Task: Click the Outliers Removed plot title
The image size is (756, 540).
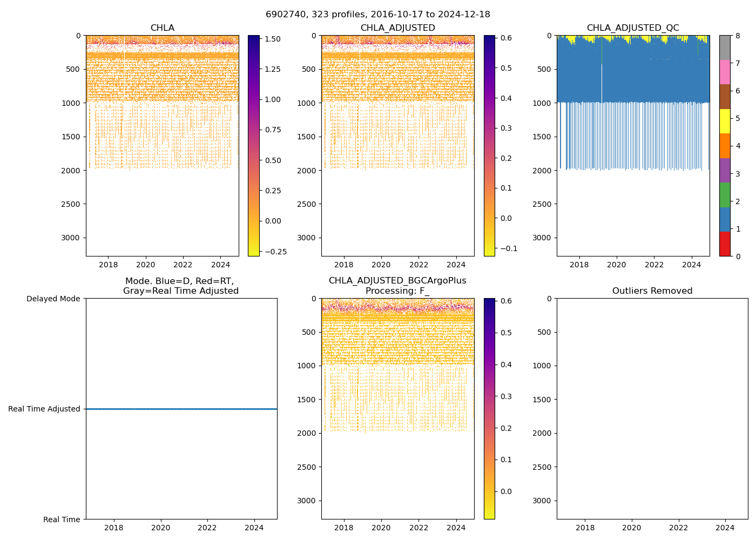Action: [652, 291]
